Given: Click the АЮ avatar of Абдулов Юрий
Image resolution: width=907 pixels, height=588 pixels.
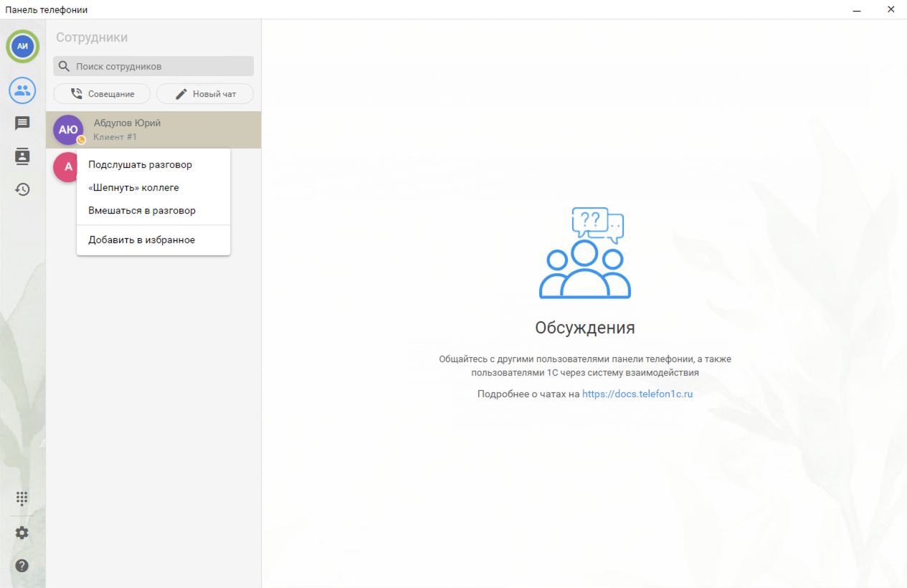Looking at the screenshot, I should coord(68,130).
